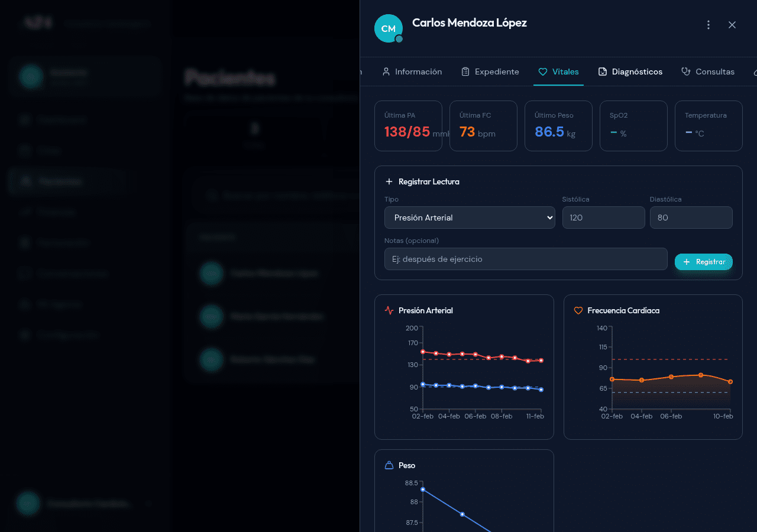Click the Diagnósticos document icon
The height and width of the screenshot is (532, 757).
click(x=603, y=72)
